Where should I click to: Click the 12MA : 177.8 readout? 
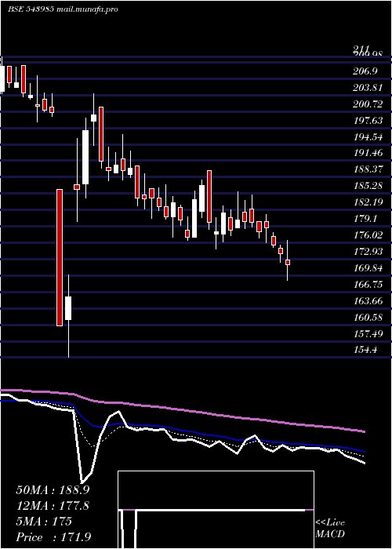click(x=53, y=506)
